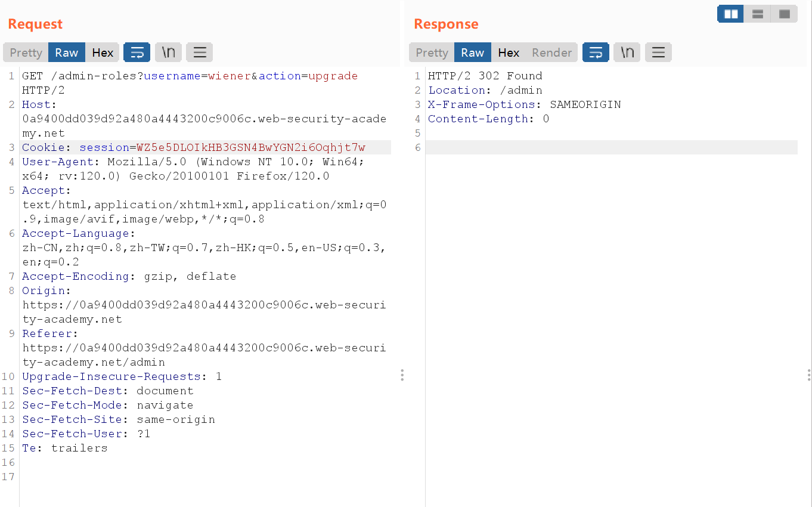
Task: Select Render tab in Response panel
Action: click(552, 52)
